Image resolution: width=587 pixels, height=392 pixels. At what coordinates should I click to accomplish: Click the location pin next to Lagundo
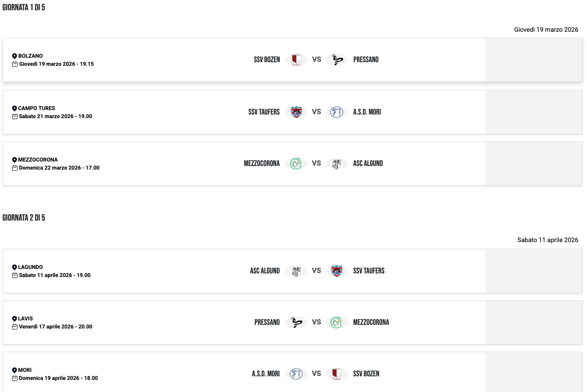click(x=14, y=267)
